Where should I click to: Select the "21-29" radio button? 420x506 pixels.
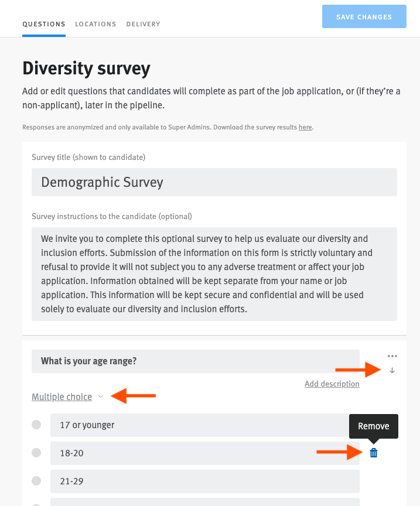36,481
